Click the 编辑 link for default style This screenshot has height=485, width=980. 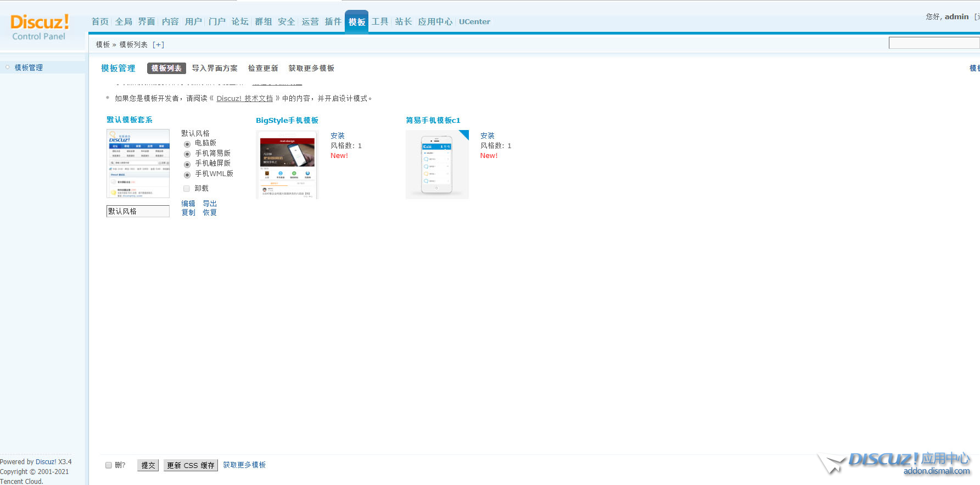coord(188,204)
